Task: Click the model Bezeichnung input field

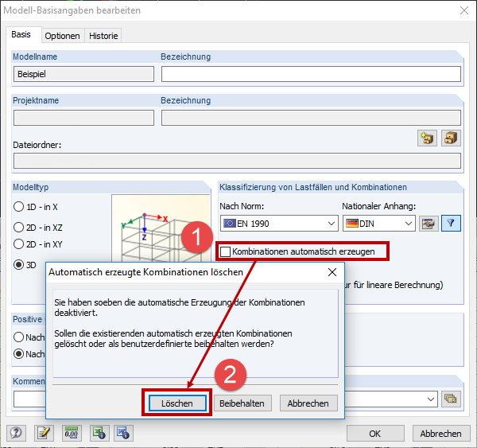Action: point(311,74)
